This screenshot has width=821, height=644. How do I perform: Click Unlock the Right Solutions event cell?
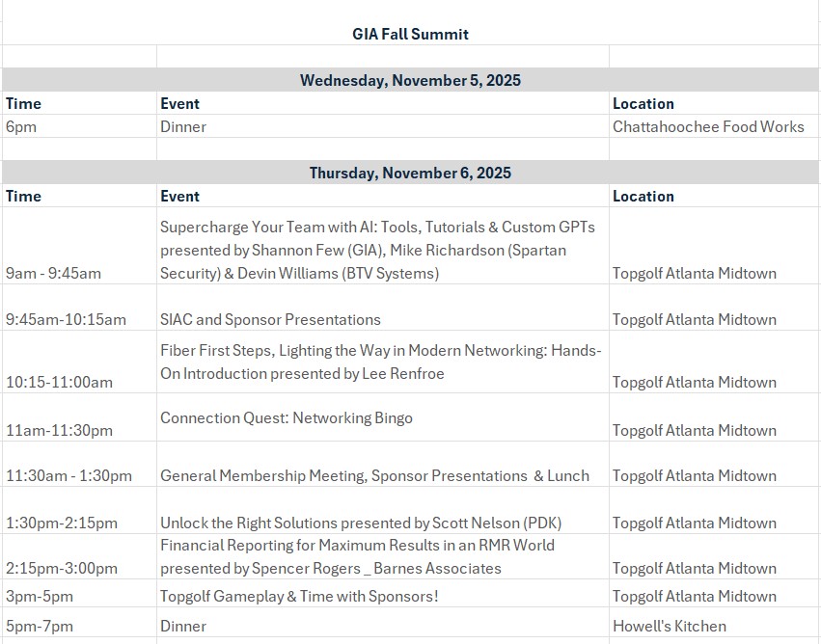tap(361, 523)
